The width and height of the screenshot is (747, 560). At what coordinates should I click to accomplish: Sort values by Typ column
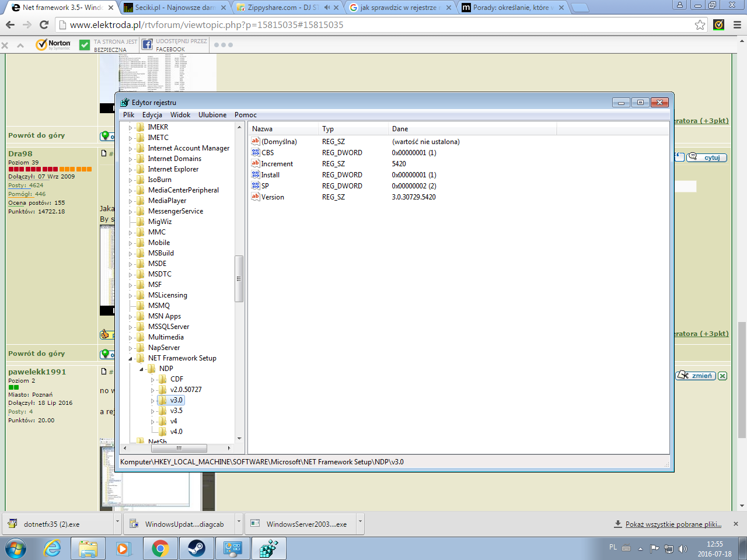[x=353, y=129]
